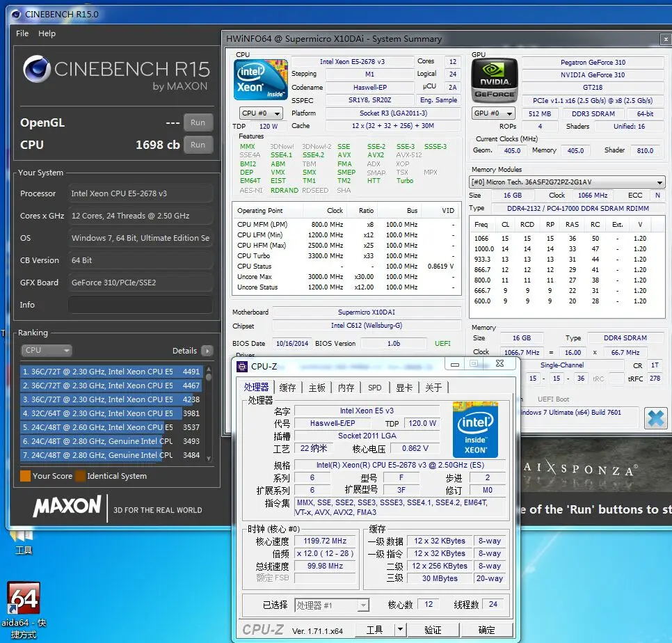Open the 处理器 #1 selection dropdown

tap(331, 605)
